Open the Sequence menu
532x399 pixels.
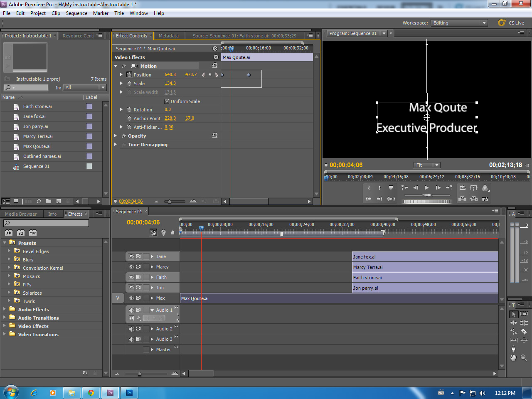click(76, 13)
